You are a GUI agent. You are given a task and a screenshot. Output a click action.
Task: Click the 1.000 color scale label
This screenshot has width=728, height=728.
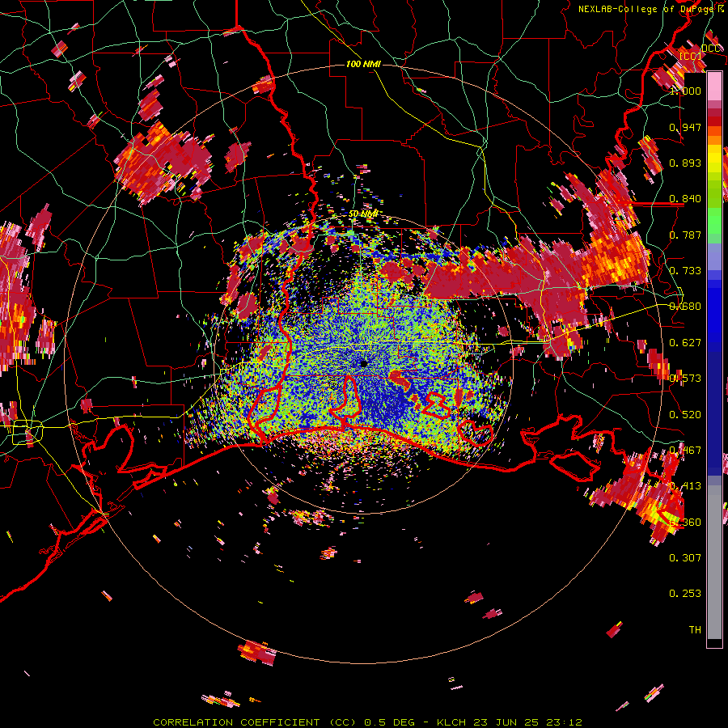[686, 91]
